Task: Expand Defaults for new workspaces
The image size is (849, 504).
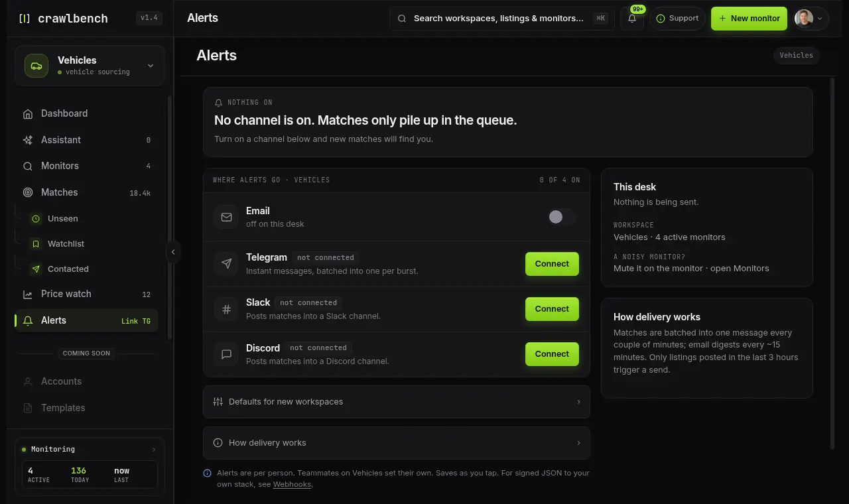Action: (x=397, y=402)
